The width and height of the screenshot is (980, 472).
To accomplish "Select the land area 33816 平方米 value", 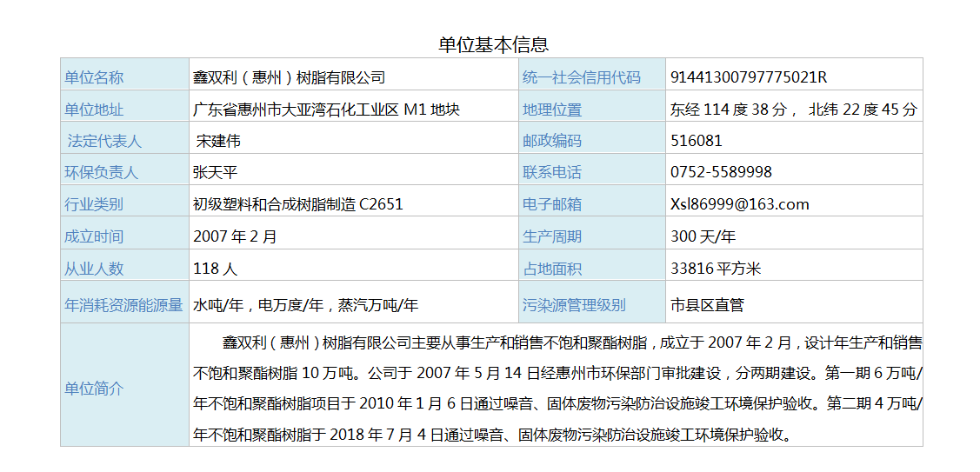I will click(715, 269).
